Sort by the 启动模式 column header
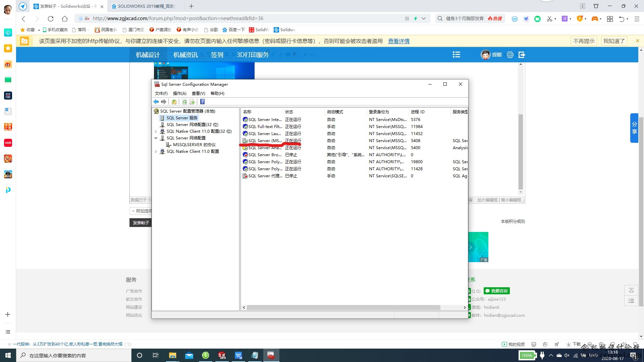644x362 pixels. coord(346,112)
